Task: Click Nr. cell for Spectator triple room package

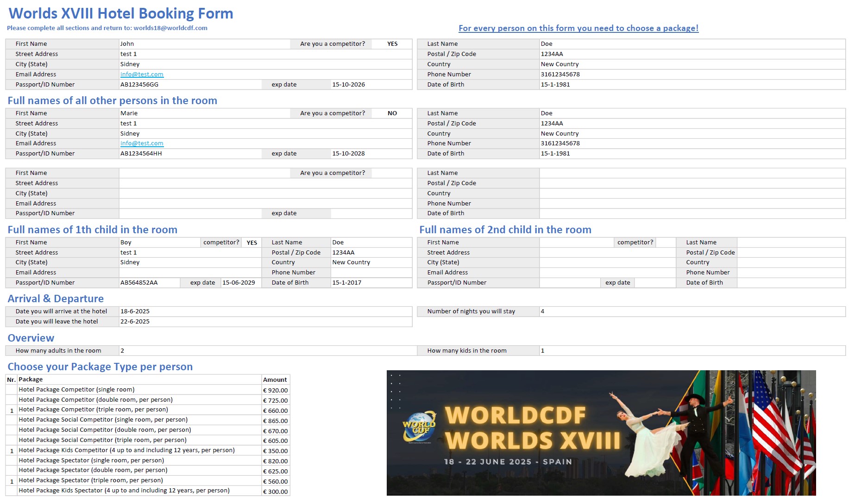Action: (12, 481)
